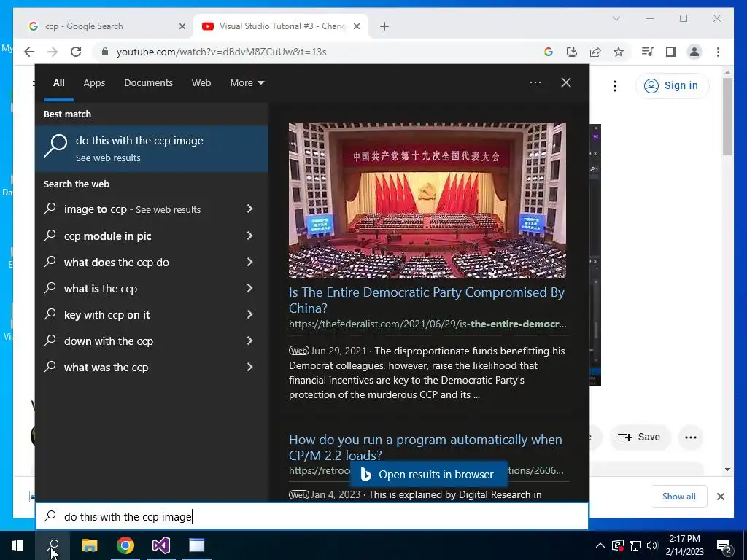747x560 pixels.
Task: Select the Visual Studio Tutorial #3 tab
Action: pos(281,26)
